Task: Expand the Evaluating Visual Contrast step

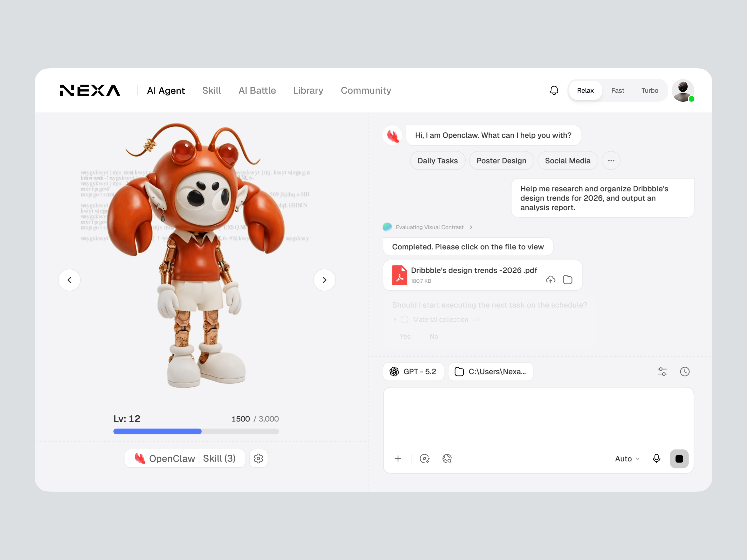Action: (x=471, y=227)
